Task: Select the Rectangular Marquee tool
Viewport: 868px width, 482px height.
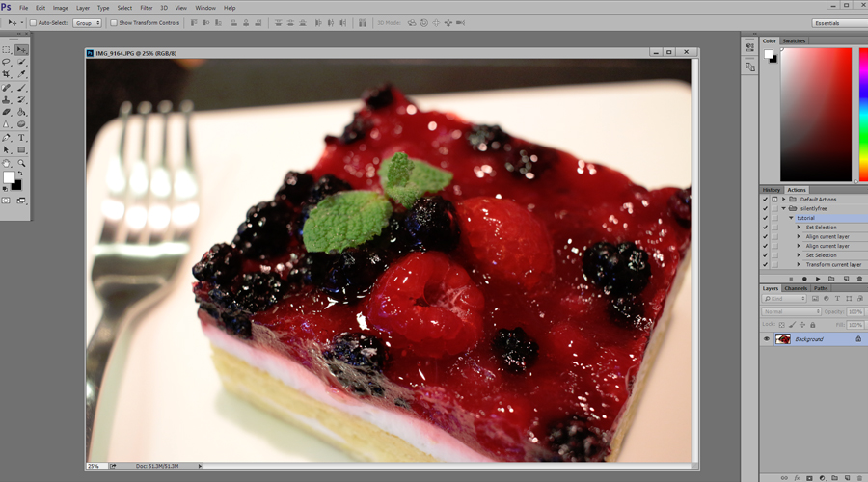Action: coord(7,49)
